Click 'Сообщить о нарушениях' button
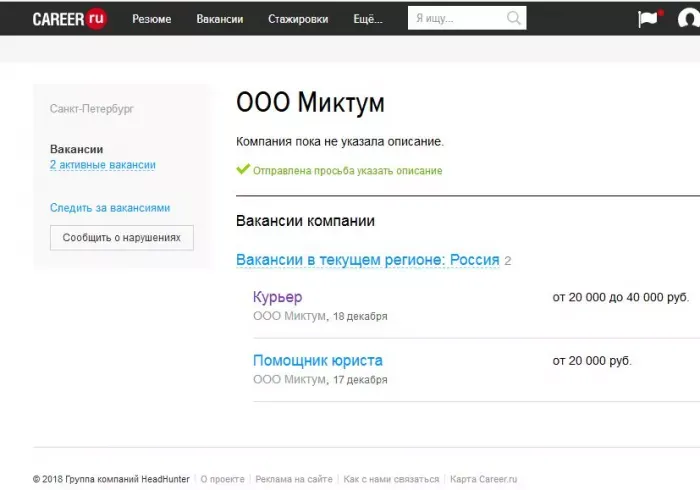This screenshot has height=490, width=700. tap(121, 237)
